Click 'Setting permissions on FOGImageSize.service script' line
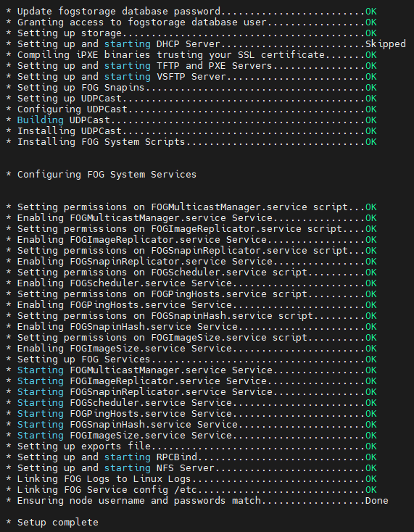Image resolution: width=414 pixels, height=532 pixels. pyautogui.click(x=191, y=337)
